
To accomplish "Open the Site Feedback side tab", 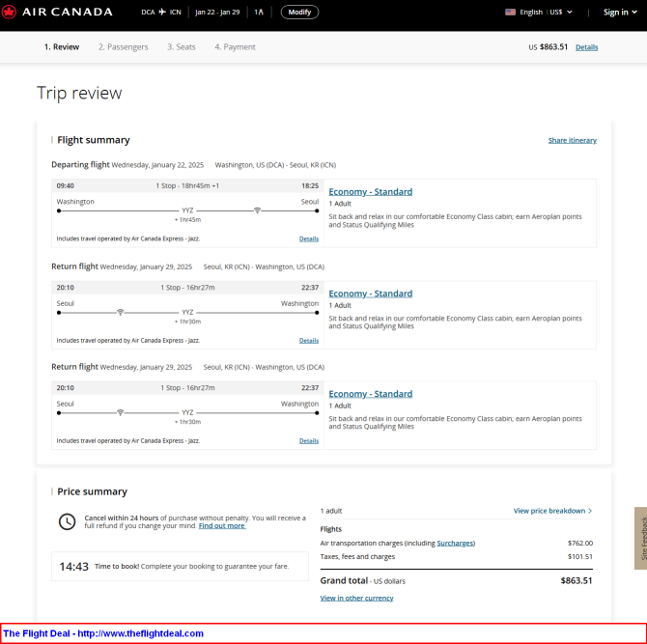I will click(x=641, y=539).
